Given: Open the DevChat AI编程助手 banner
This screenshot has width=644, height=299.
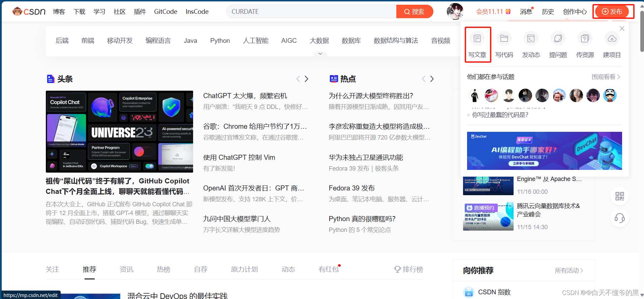Looking at the screenshot, I should coord(545,151).
